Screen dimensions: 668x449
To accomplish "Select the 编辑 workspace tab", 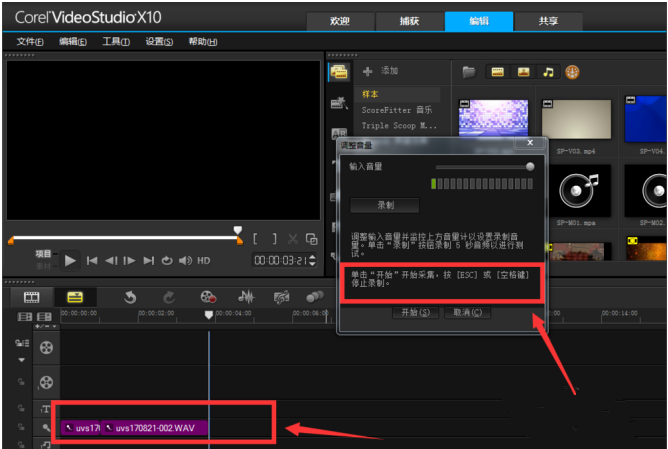I will [x=479, y=21].
